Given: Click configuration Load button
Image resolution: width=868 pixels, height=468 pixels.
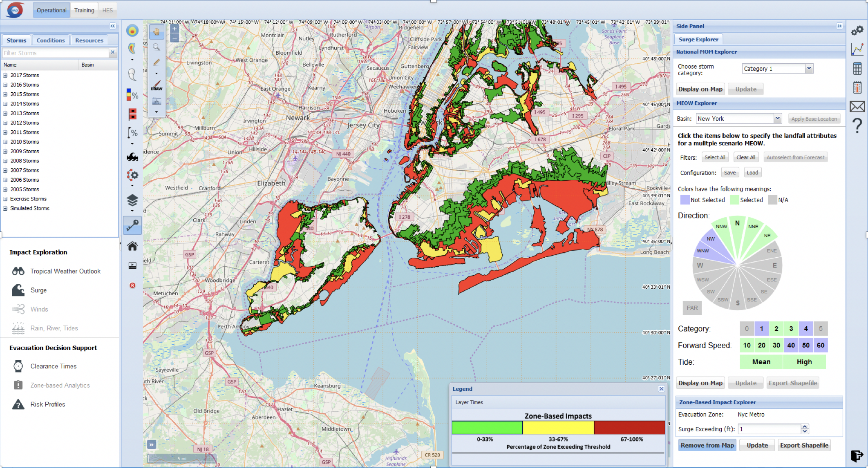Looking at the screenshot, I should [752, 173].
